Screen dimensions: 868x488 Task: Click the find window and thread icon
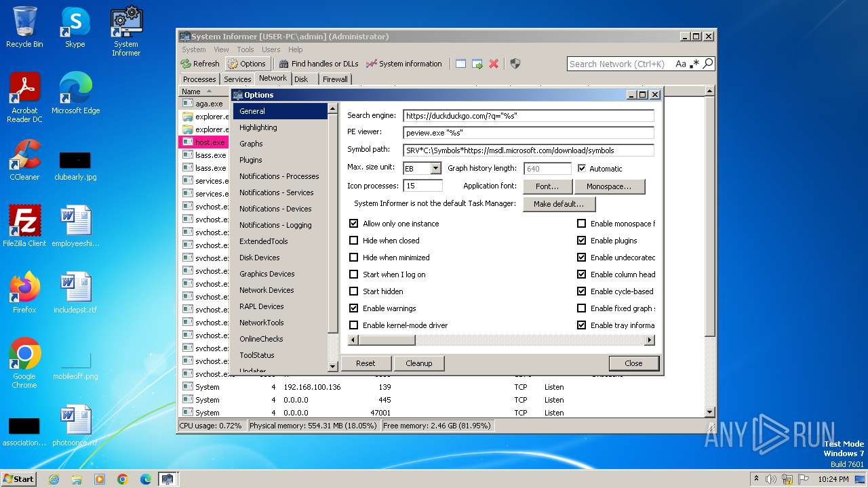[x=477, y=64]
